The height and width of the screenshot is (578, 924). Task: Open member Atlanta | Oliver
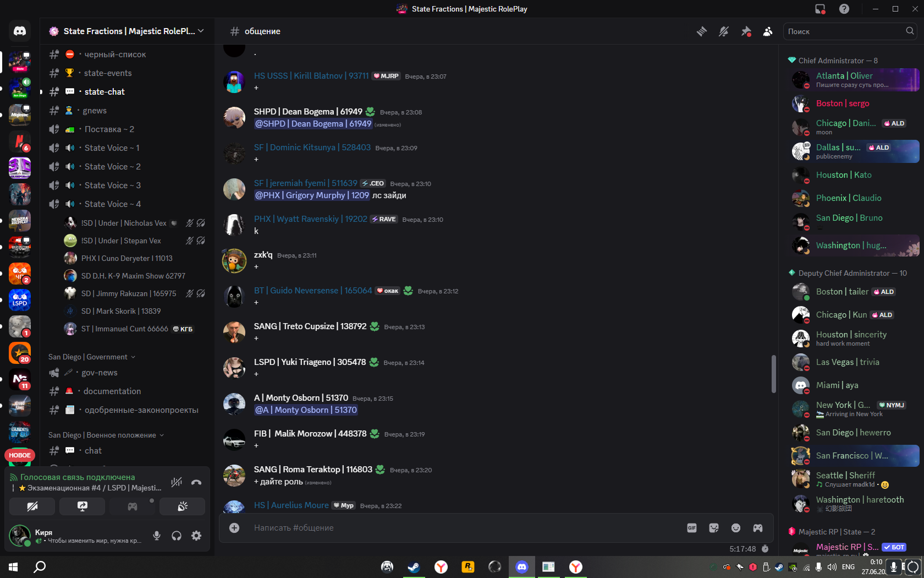point(855,80)
